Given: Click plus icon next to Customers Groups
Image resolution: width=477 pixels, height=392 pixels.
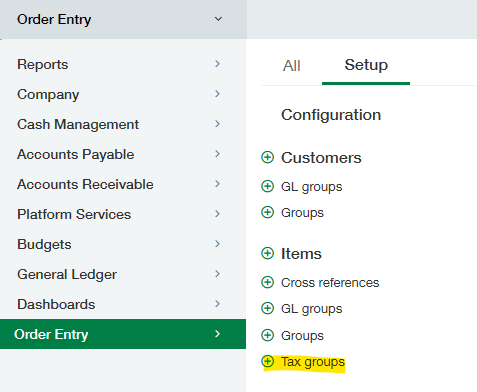Looking at the screenshot, I should pyautogui.click(x=267, y=212).
